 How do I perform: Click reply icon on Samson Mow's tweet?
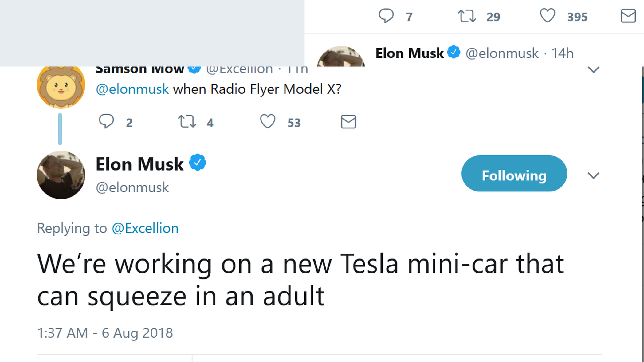[106, 121]
